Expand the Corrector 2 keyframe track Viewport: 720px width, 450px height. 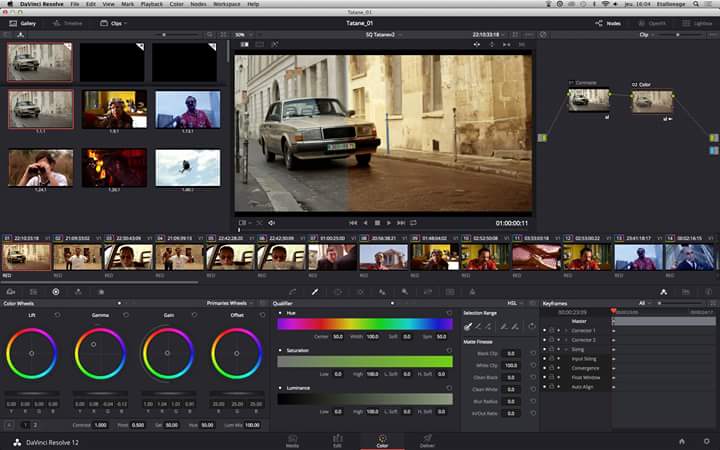(x=566, y=340)
